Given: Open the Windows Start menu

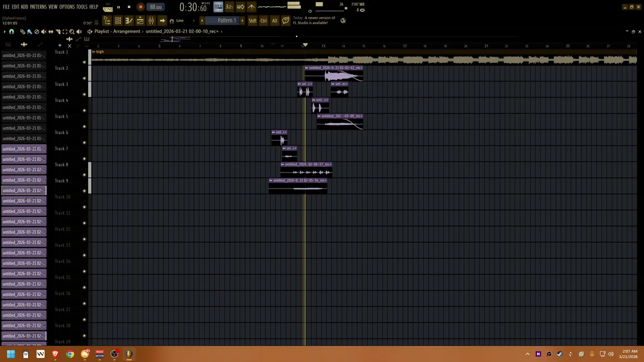Looking at the screenshot, I should coord(11,354).
